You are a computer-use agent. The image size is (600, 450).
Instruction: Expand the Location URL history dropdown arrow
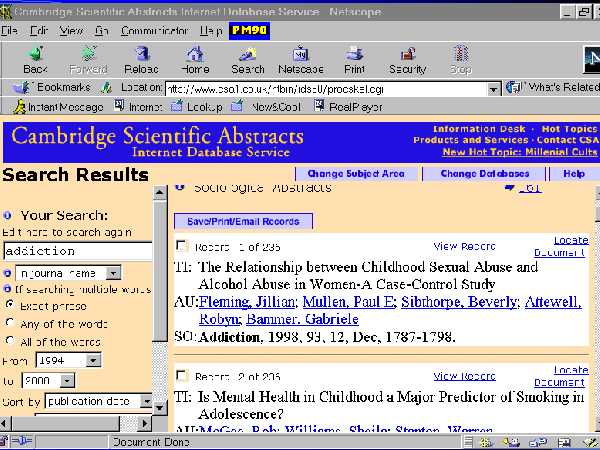coord(494,89)
